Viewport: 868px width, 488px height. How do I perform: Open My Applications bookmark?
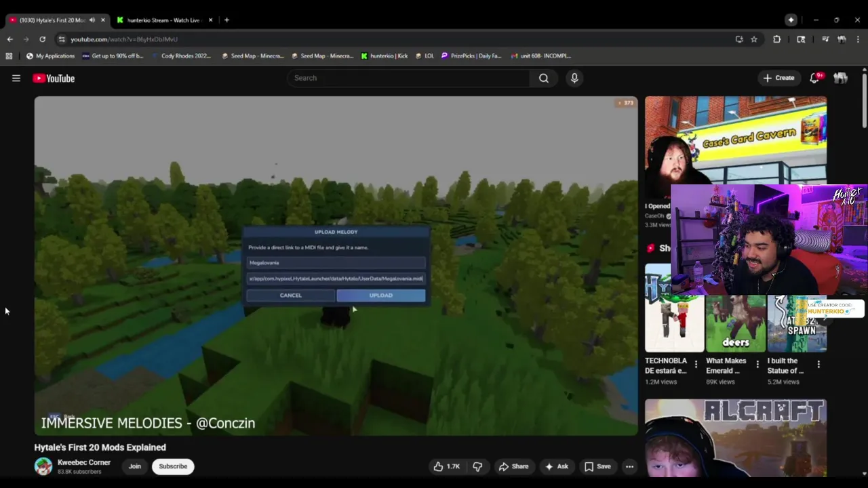coord(50,56)
